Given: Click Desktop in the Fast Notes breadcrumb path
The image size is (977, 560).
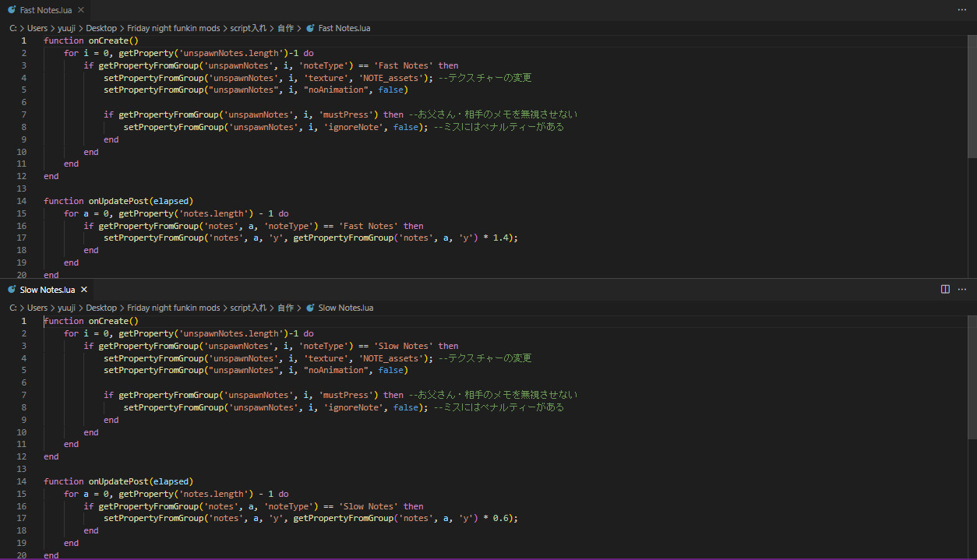Looking at the screenshot, I should pyautogui.click(x=101, y=27).
